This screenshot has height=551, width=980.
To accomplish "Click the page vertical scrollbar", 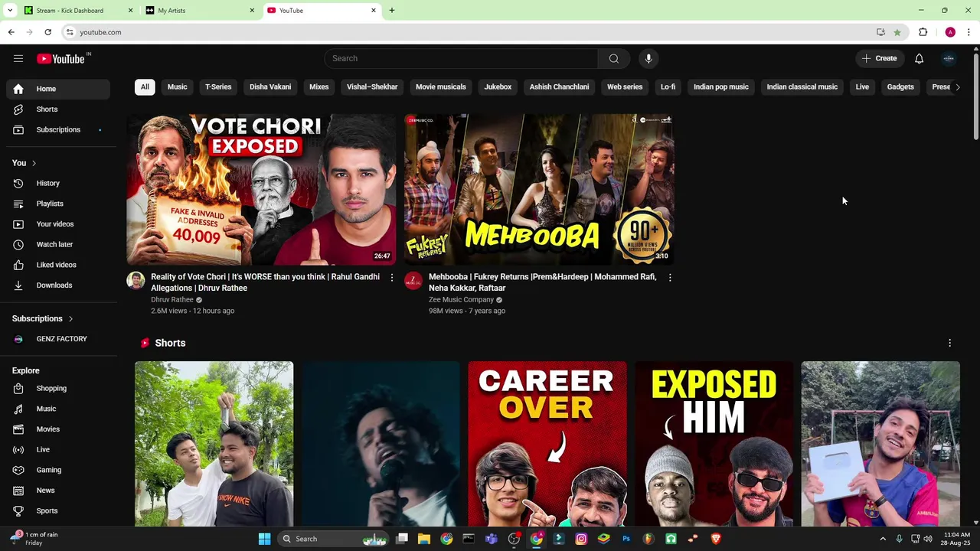I will point(975,96).
